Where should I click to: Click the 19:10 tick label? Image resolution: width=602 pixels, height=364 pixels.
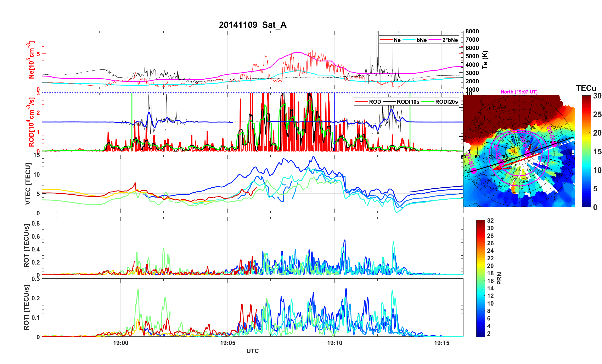click(x=334, y=343)
